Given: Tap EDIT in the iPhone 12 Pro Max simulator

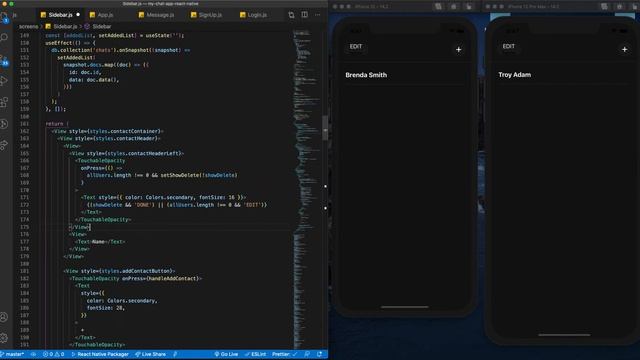Looking at the screenshot, I should [509, 46].
